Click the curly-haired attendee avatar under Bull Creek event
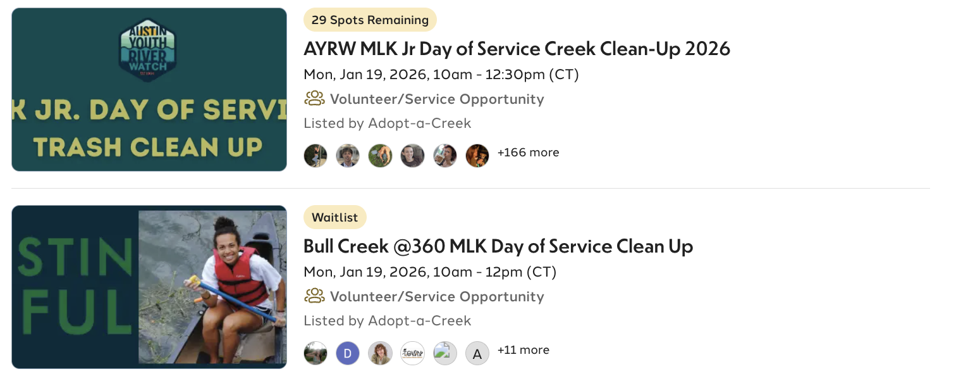Image resolution: width=980 pixels, height=376 pixels. 380,353
